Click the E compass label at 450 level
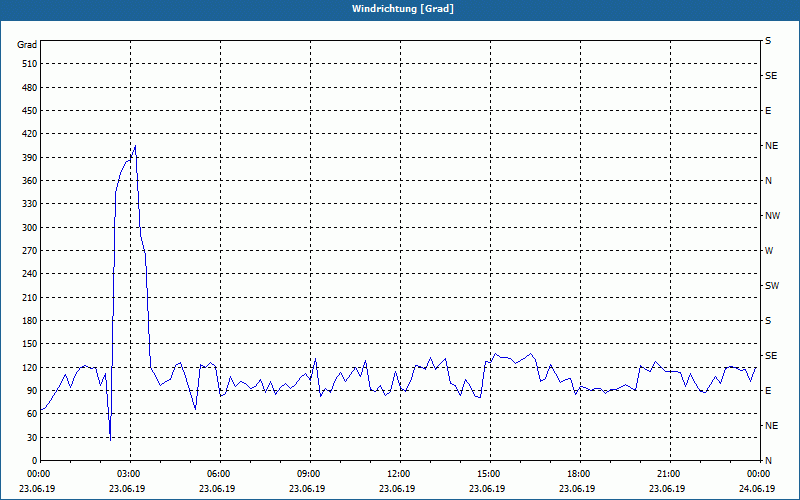The width and height of the screenshot is (800, 500). coord(768,111)
